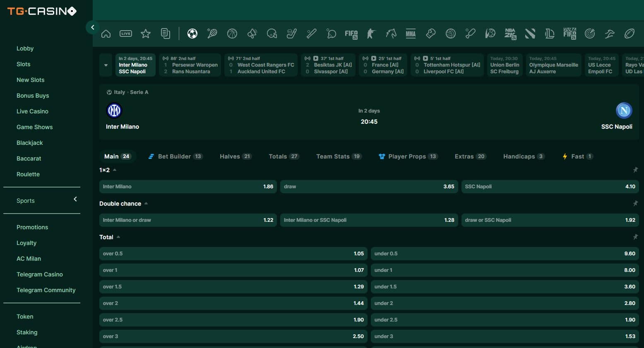Image resolution: width=644 pixels, height=348 pixels.
Task: Pin the Total market
Action: (635, 237)
